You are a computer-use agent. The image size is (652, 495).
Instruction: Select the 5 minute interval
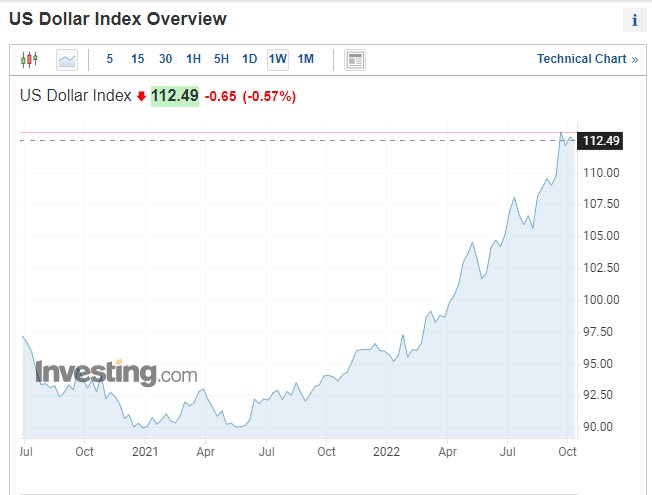[x=109, y=59]
